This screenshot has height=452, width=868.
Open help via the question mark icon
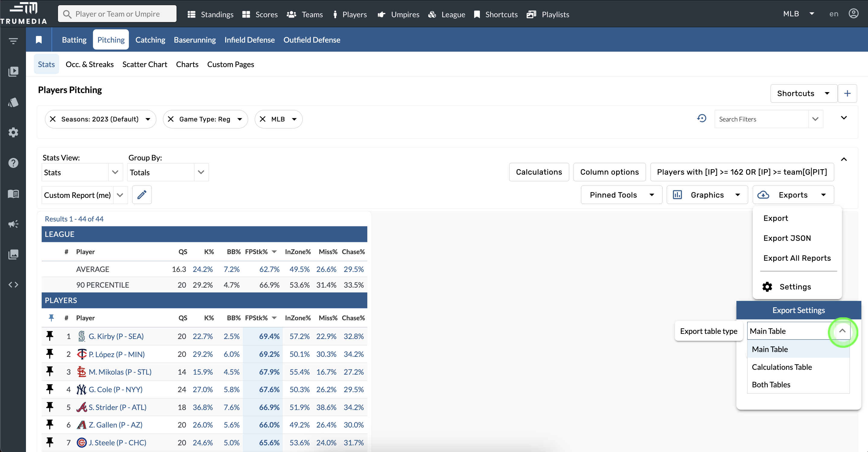coord(14,163)
